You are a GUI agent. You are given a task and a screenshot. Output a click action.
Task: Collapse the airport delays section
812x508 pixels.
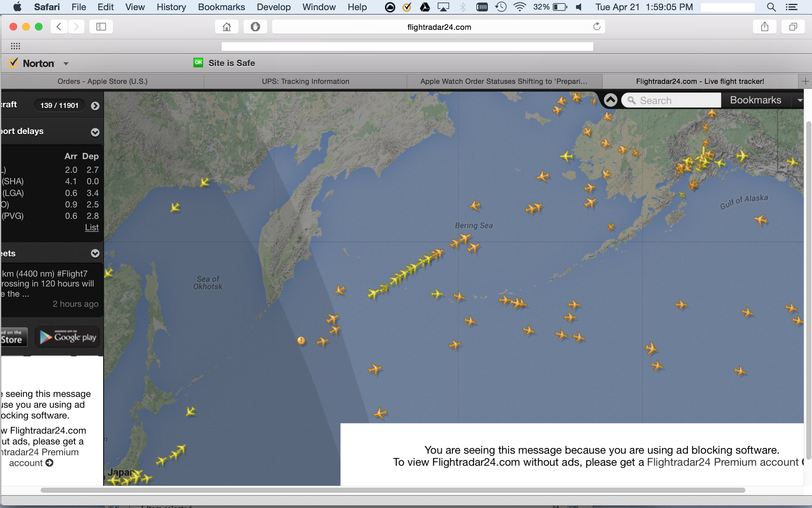coord(95,132)
